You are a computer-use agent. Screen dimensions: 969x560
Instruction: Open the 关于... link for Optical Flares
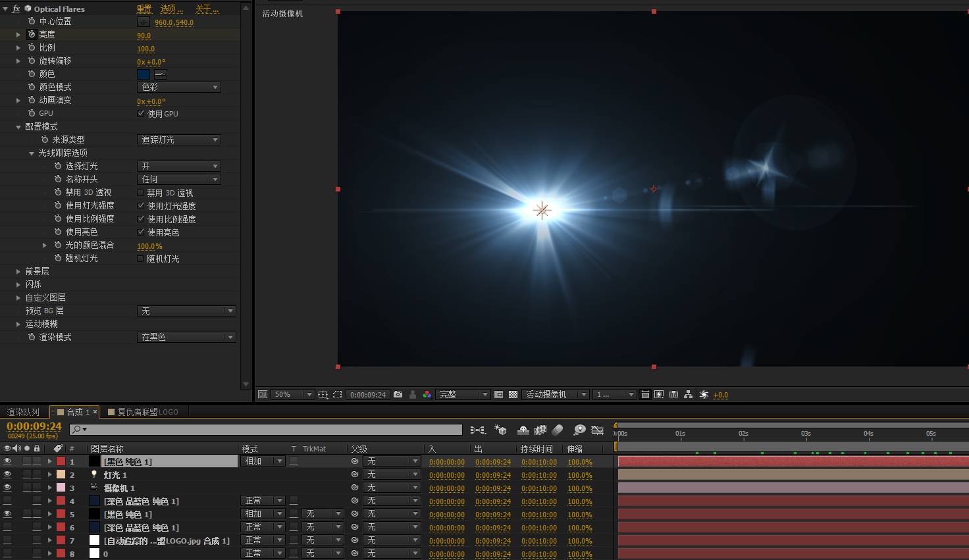(207, 9)
